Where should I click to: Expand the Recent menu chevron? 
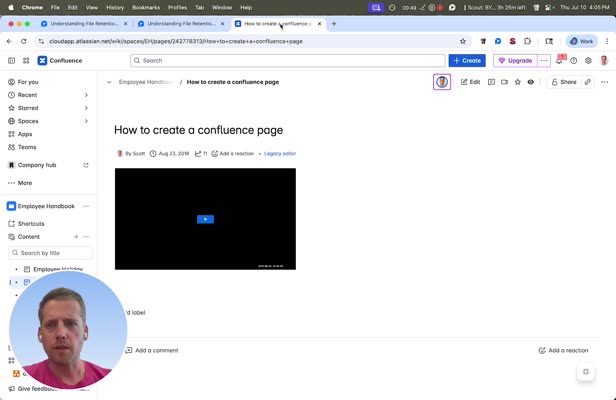click(86, 95)
